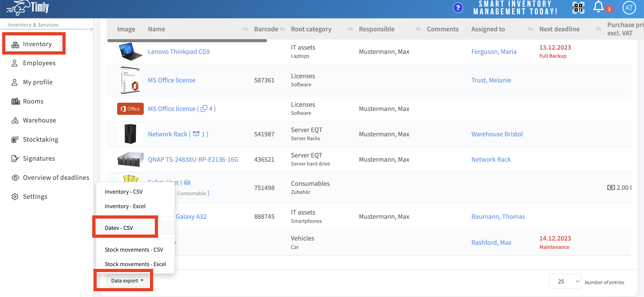Click the Stocktaking barcode icon
This screenshot has height=297, width=644.
pos(15,139)
